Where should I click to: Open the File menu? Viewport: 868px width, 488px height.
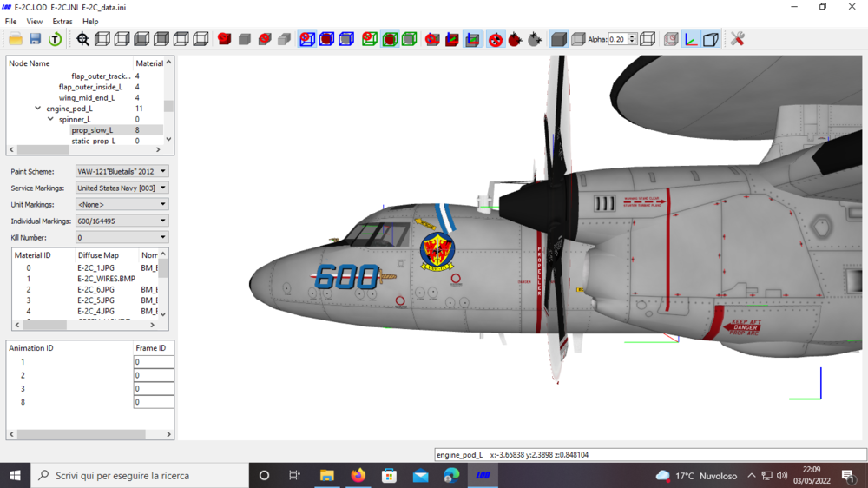10,22
